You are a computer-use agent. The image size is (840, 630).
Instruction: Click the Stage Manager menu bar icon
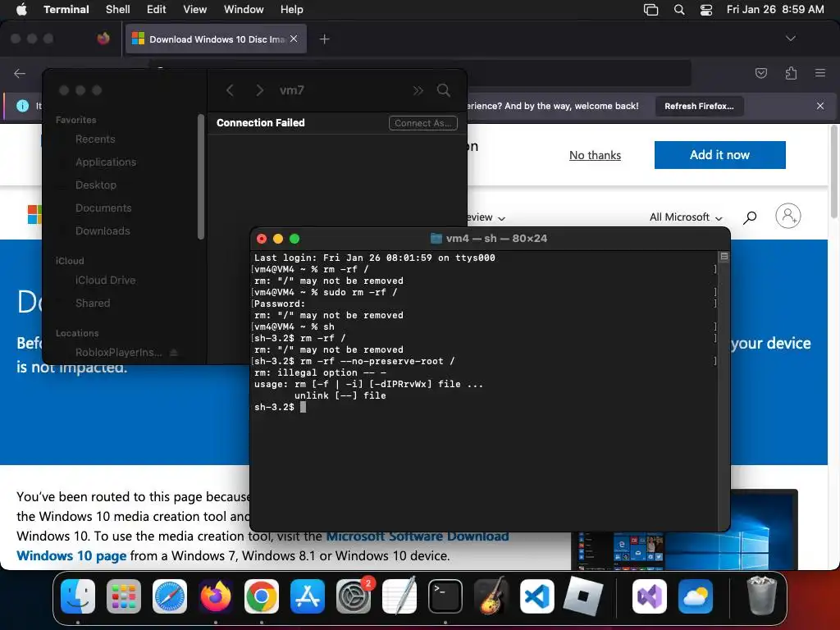coord(651,10)
